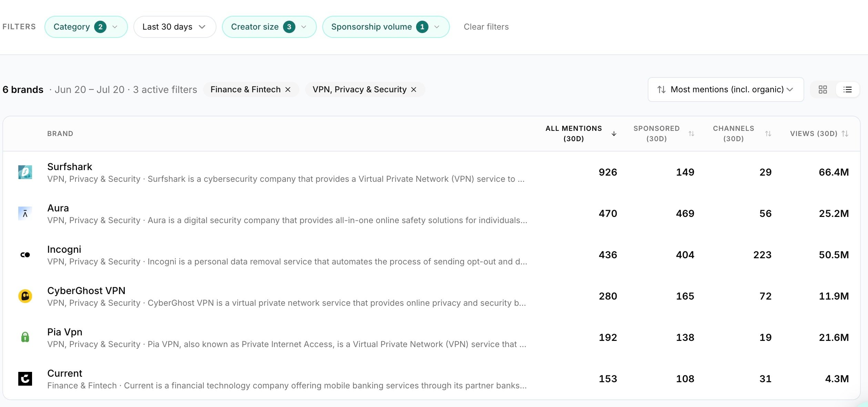Click Aura's 469 sponsored value
This screenshot has height=407, width=868.
tap(685, 213)
